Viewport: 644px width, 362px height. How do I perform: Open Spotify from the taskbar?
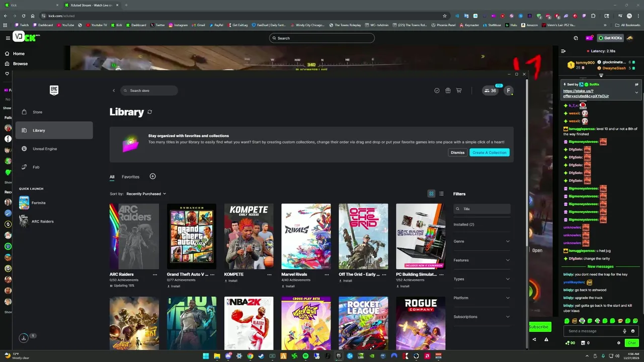tap(305, 356)
